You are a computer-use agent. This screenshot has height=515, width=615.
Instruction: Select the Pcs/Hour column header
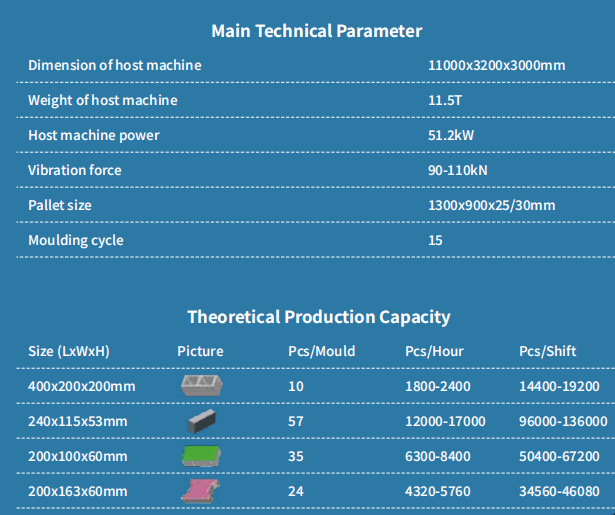tap(434, 351)
